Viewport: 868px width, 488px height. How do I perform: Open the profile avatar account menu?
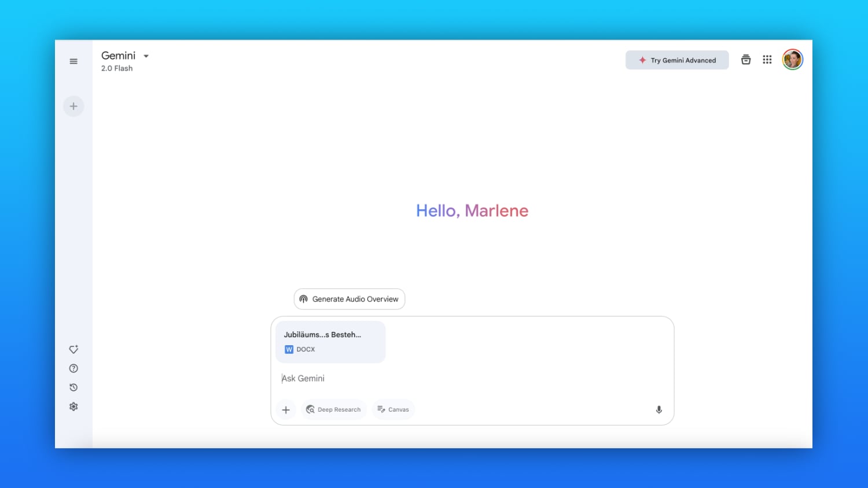point(792,60)
